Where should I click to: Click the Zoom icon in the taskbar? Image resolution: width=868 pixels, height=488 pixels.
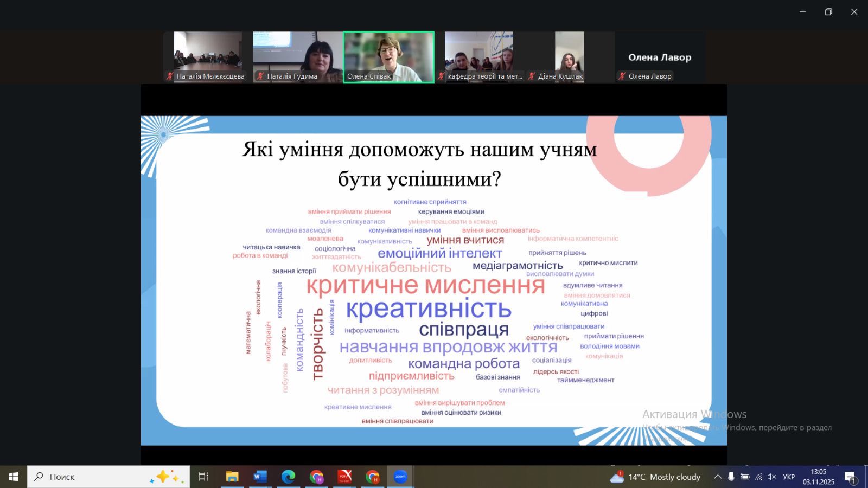400,477
